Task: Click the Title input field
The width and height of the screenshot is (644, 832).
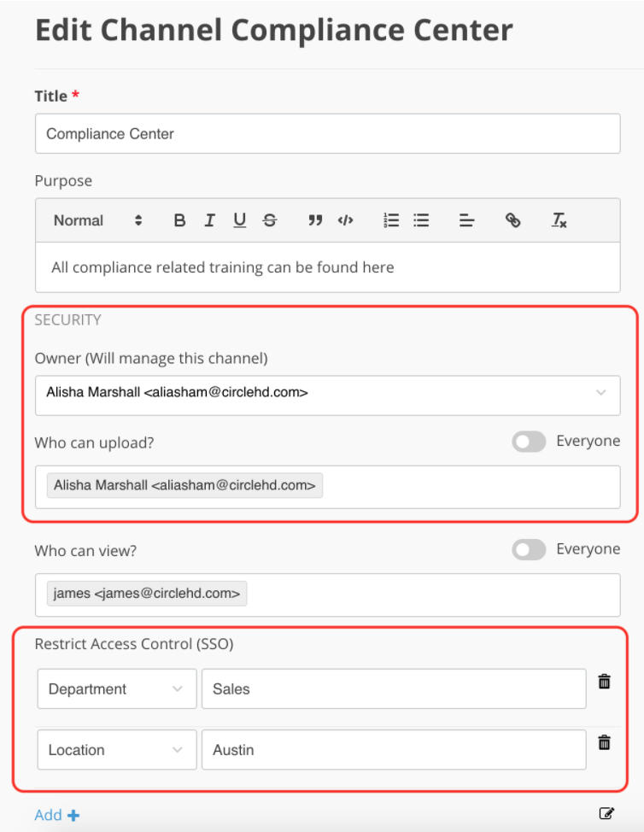Action: coord(327,134)
